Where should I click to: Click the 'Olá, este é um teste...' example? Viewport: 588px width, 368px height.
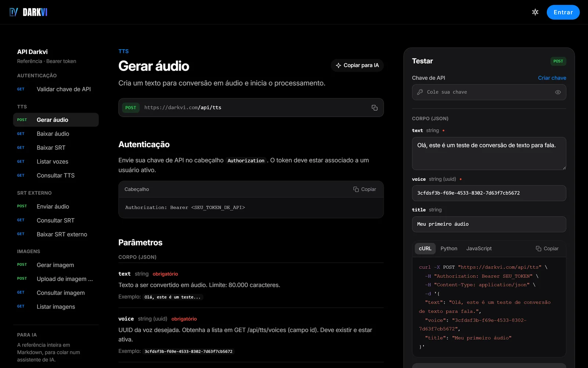[x=173, y=297]
